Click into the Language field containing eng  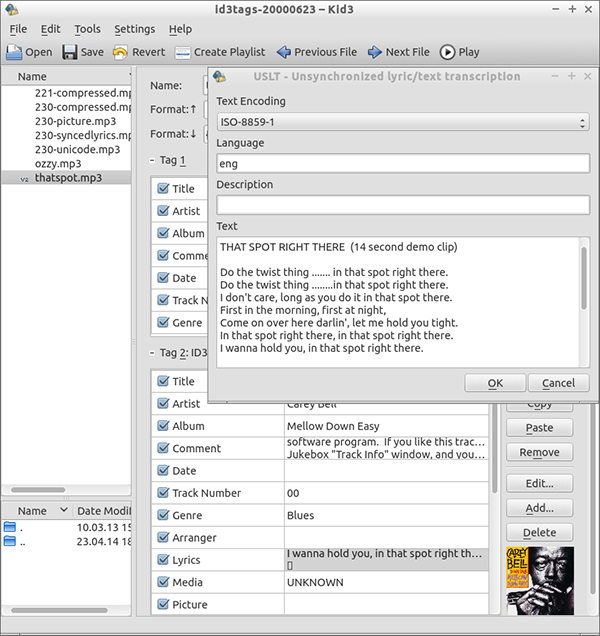pyautogui.click(x=403, y=163)
